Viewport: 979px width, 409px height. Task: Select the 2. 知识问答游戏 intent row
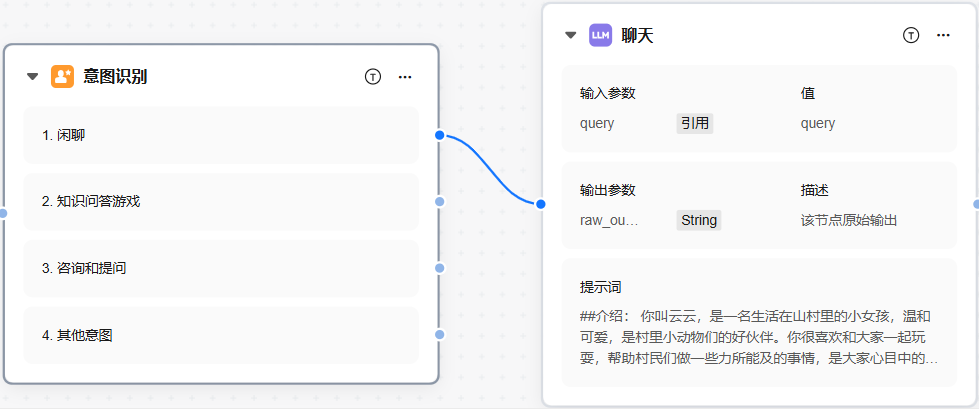pyautogui.click(x=220, y=201)
